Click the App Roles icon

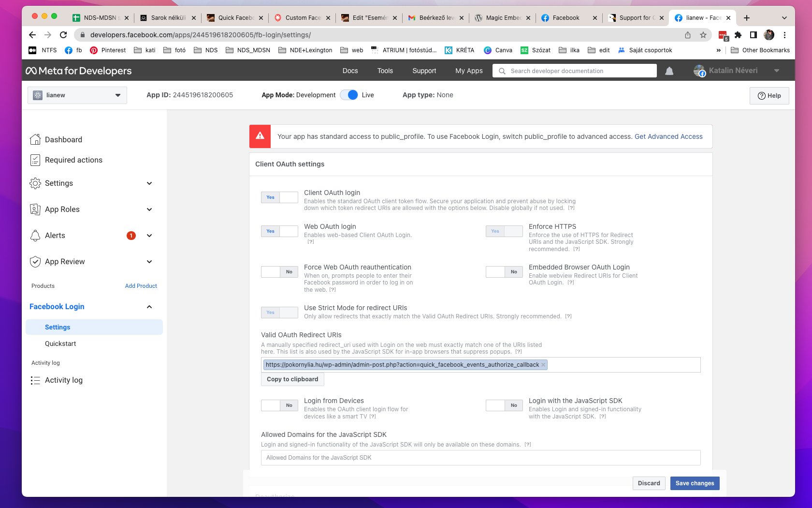click(35, 209)
